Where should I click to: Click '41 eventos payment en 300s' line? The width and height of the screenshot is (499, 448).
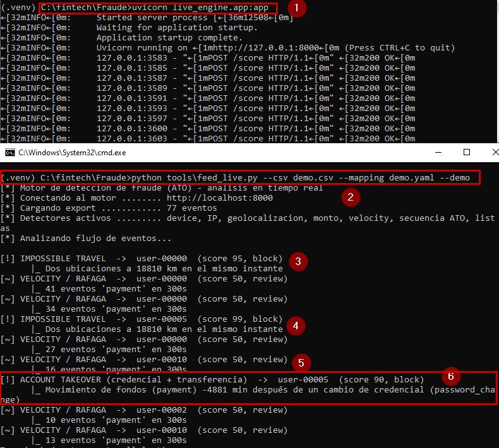pos(109,289)
